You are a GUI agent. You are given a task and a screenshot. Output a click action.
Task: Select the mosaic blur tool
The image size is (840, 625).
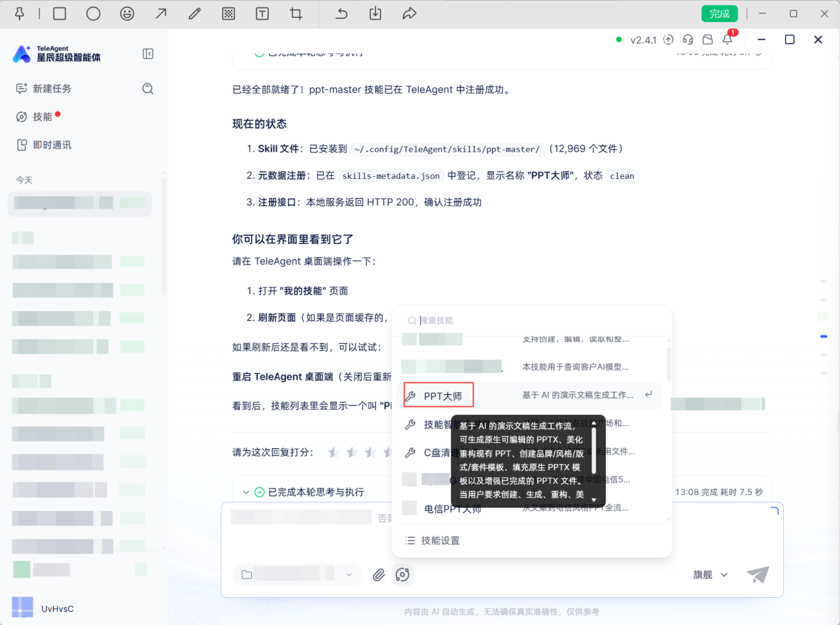click(229, 13)
